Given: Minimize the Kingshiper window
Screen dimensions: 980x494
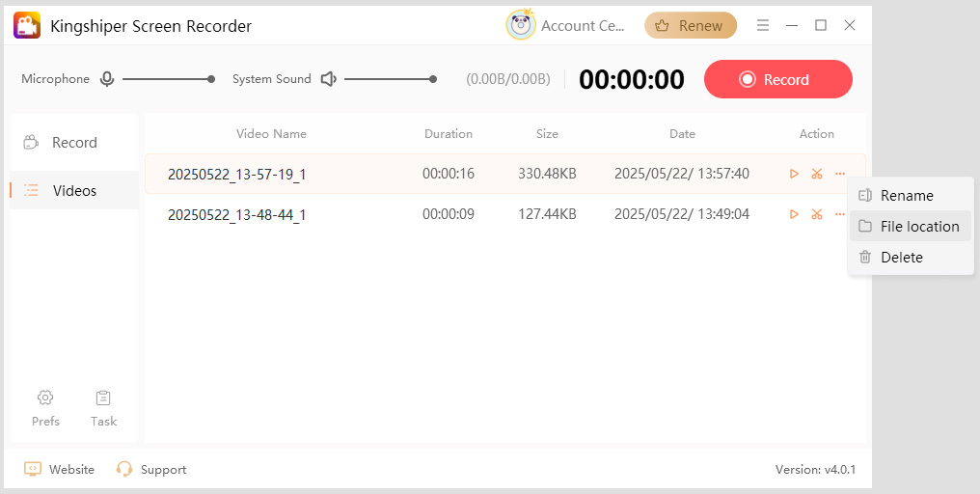Looking at the screenshot, I should pos(792,26).
